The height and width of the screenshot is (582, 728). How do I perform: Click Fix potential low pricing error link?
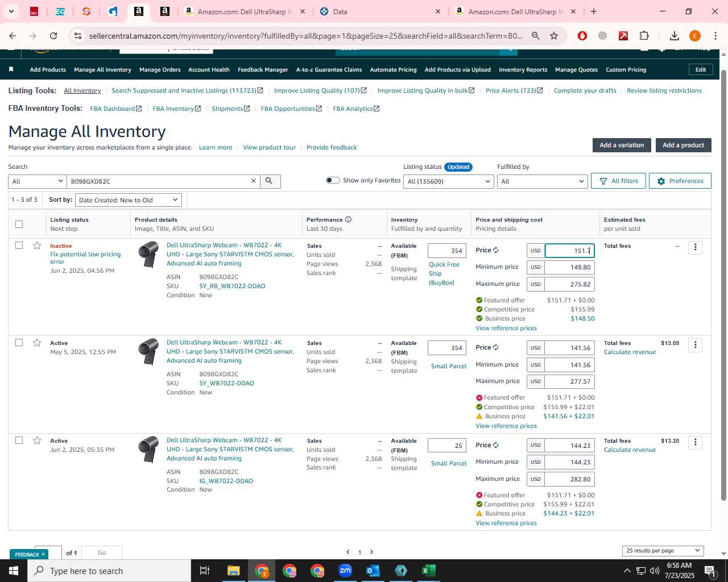tap(85, 258)
